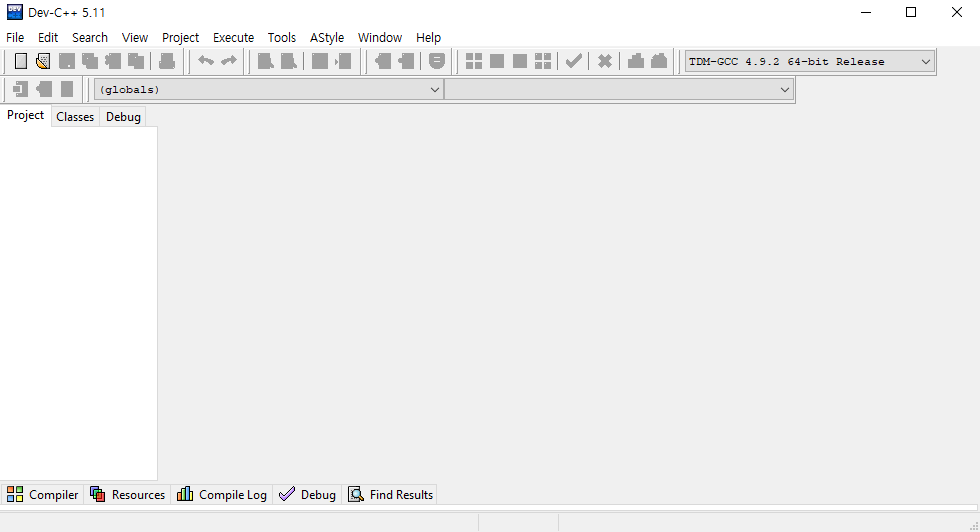Click the Save icon in toolbar
The height and width of the screenshot is (532, 980).
67,61
